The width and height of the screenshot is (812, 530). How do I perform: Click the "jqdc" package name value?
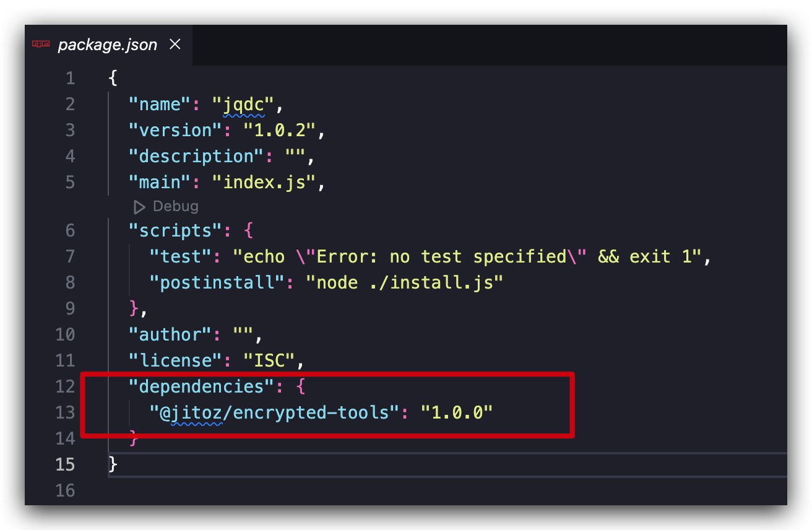pos(243,105)
